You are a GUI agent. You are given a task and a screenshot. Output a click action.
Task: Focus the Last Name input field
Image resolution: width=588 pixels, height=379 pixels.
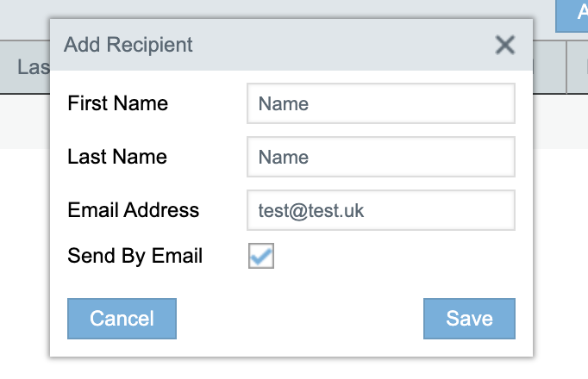click(380, 158)
